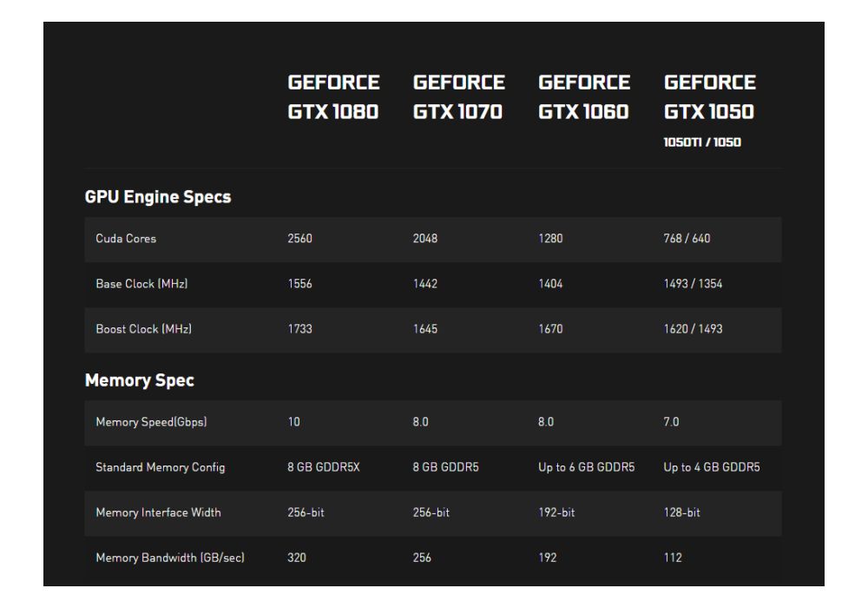Click the Memory Speed(Gbps) row label
This screenshot has height=608, width=868.
(x=150, y=422)
